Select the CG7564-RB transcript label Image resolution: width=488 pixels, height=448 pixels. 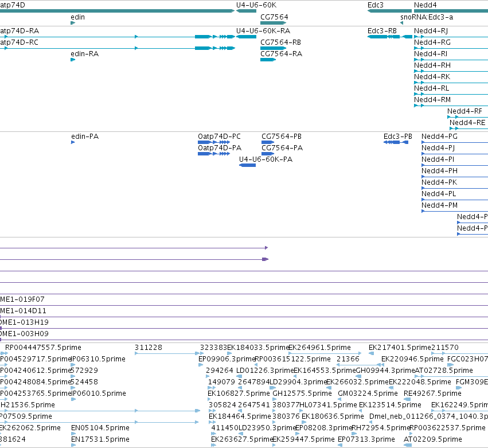[281, 42]
